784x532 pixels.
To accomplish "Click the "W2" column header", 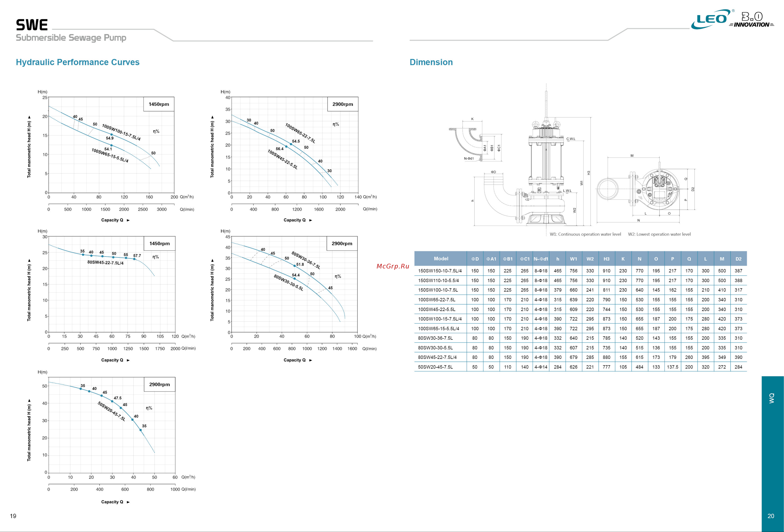I will click(590, 259).
